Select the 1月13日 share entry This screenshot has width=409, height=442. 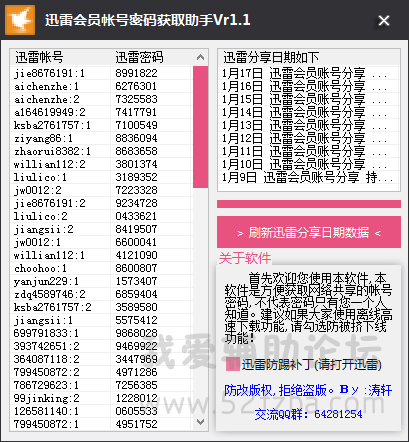[309, 125]
